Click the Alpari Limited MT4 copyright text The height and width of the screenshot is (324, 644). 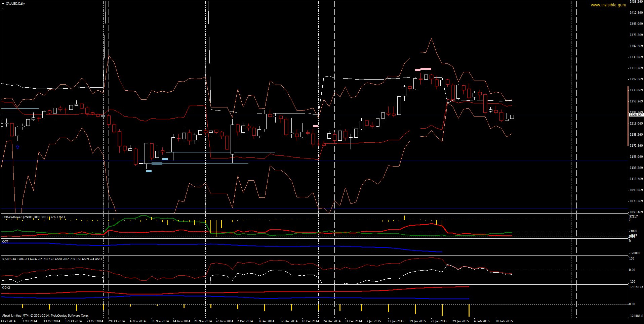pyautogui.click(x=45, y=315)
